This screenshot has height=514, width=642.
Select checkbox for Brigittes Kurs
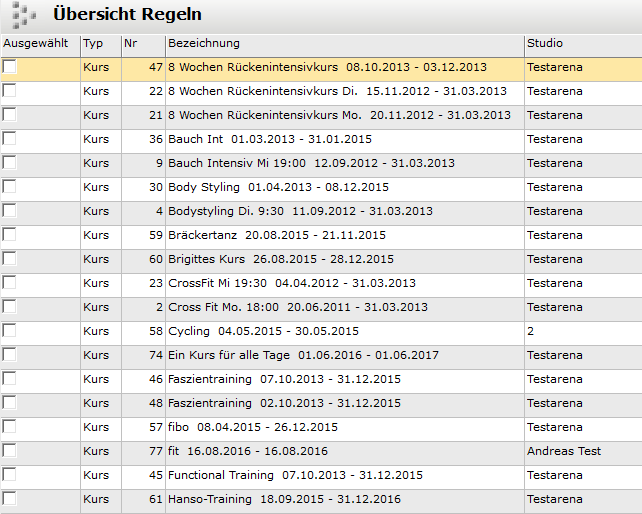[9, 258]
